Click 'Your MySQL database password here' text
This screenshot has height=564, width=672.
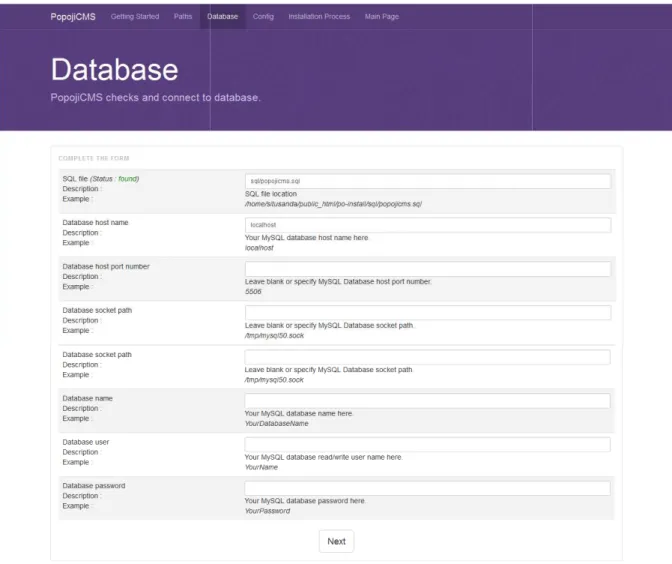click(305, 501)
